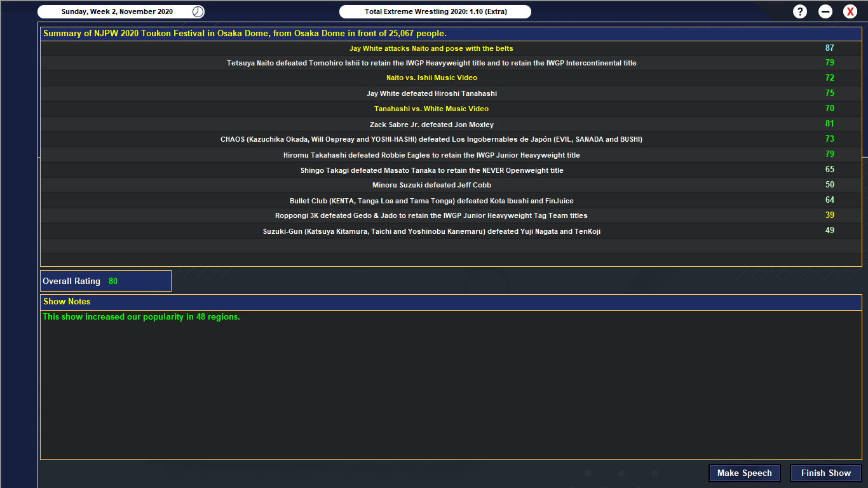
Task: Click the Make Speech button
Action: (745, 473)
